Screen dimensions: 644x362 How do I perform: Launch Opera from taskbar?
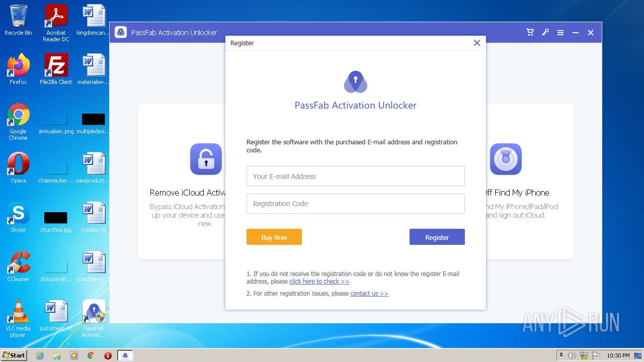(x=108, y=355)
